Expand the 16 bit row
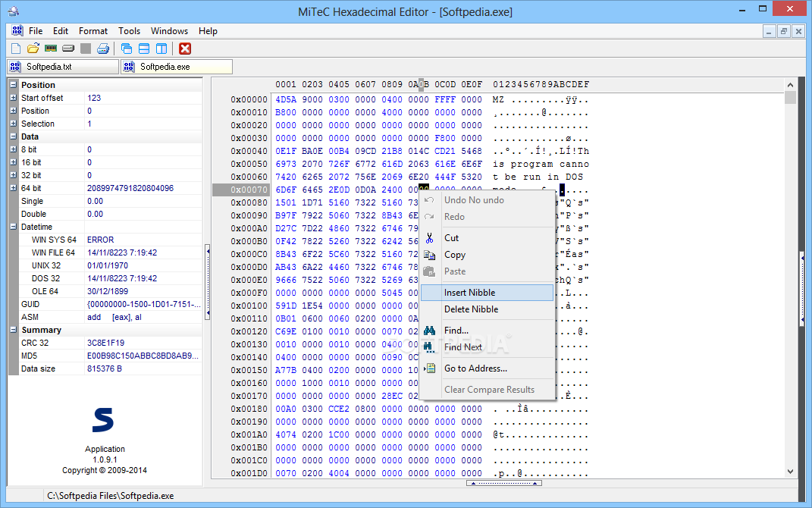812x508 pixels. pyautogui.click(x=14, y=162)
